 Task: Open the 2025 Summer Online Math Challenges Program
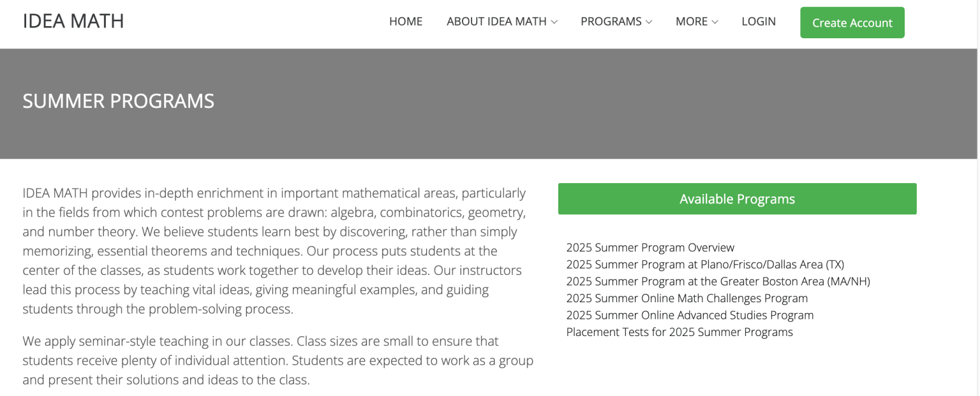click(x=687, y=298)
